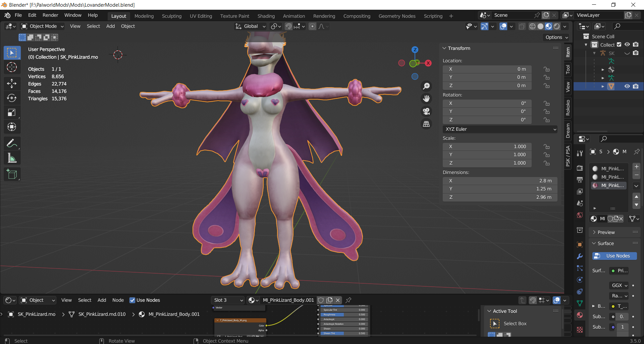Open the Physics properties tab
Viewport: 644px width, 344px height.
(x=580, y=280)
